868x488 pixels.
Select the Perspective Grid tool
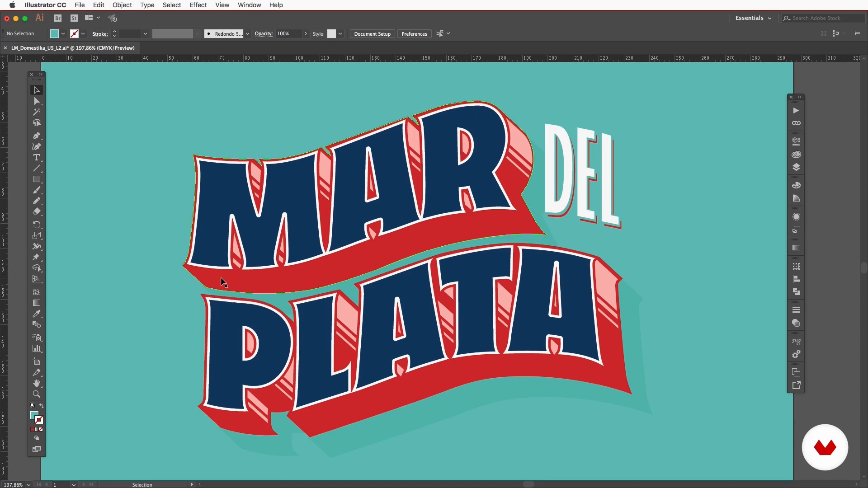pyautogui.click(x=37, y=279)
